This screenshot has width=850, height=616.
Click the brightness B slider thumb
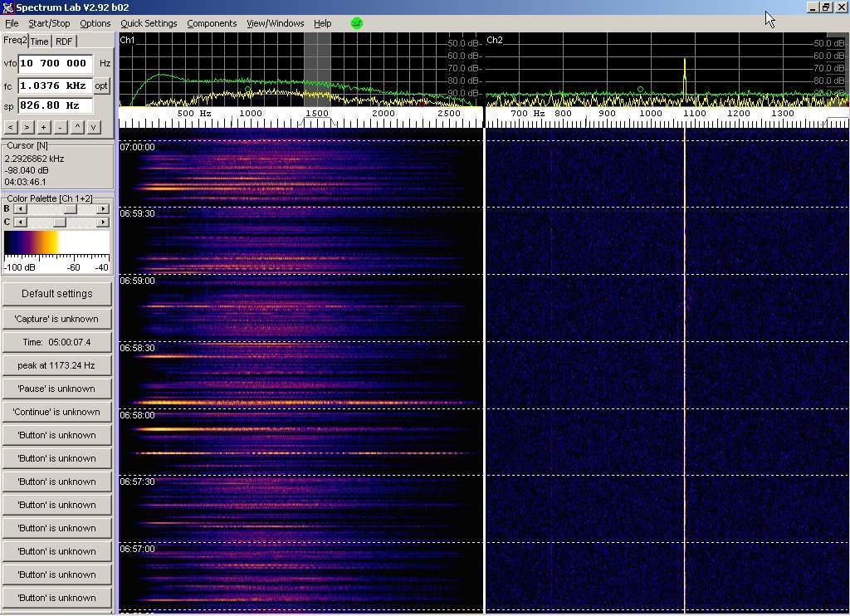pos(71,209)
